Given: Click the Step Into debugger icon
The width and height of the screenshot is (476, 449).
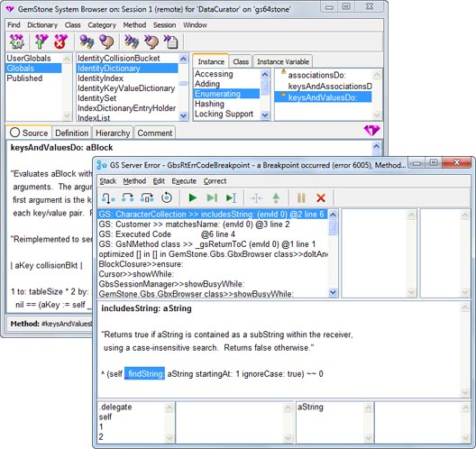Looking at the screenshot, I should [x=108, y=198].
